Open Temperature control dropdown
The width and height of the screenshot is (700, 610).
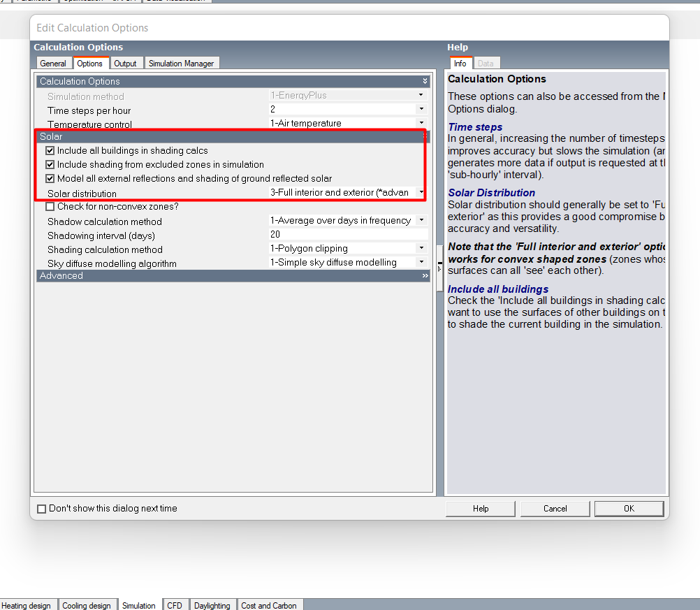coord(421,123)
